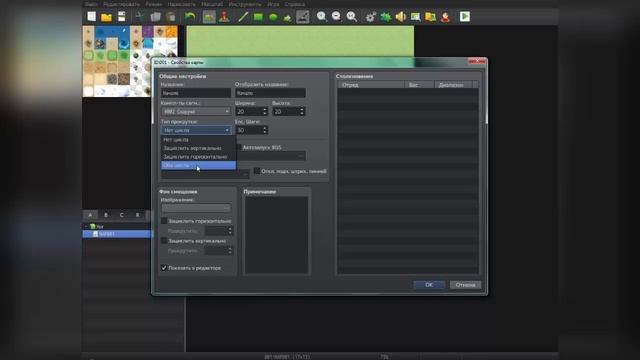Open the Scale menu in main window

click(x=212, y=4)
